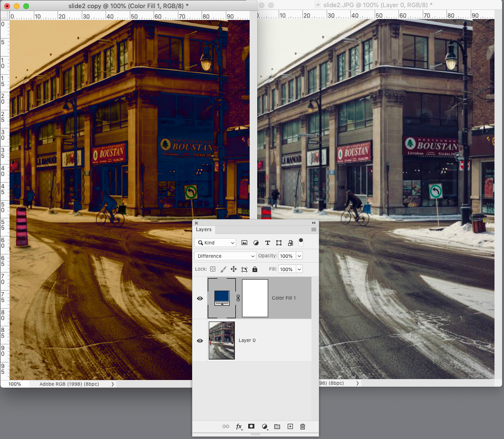The image size is (504, 439).
Task: Select the filter for adjustment layers icon
Action: 256,243
